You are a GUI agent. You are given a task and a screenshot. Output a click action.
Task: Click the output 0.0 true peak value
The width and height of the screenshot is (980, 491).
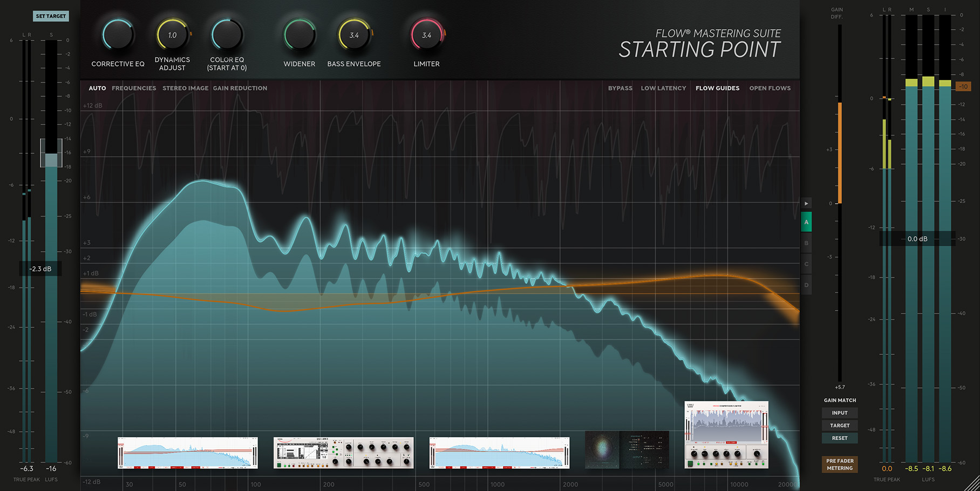click(887, 468)
